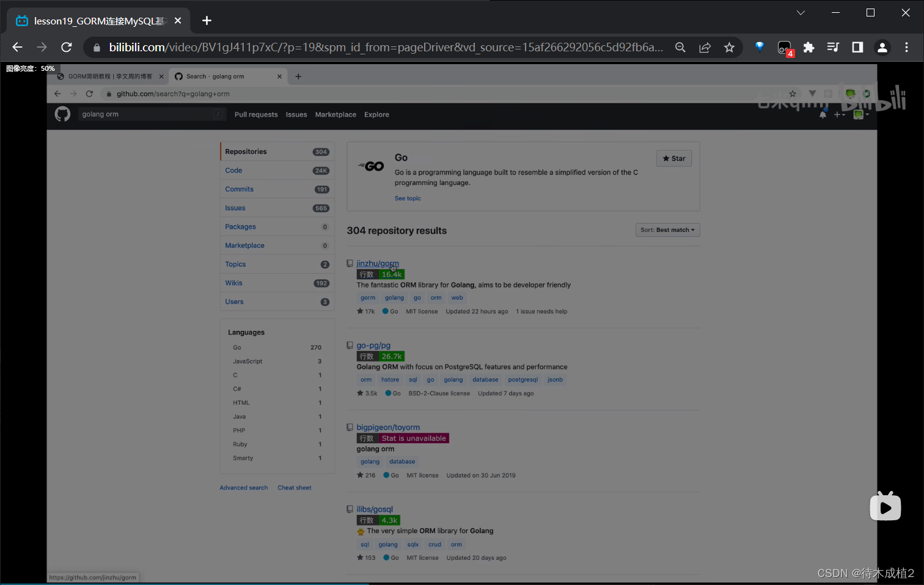The image size is (924, 585).
Task: Close the lesson19_GORM tab
Action: [x=178, y=21]
